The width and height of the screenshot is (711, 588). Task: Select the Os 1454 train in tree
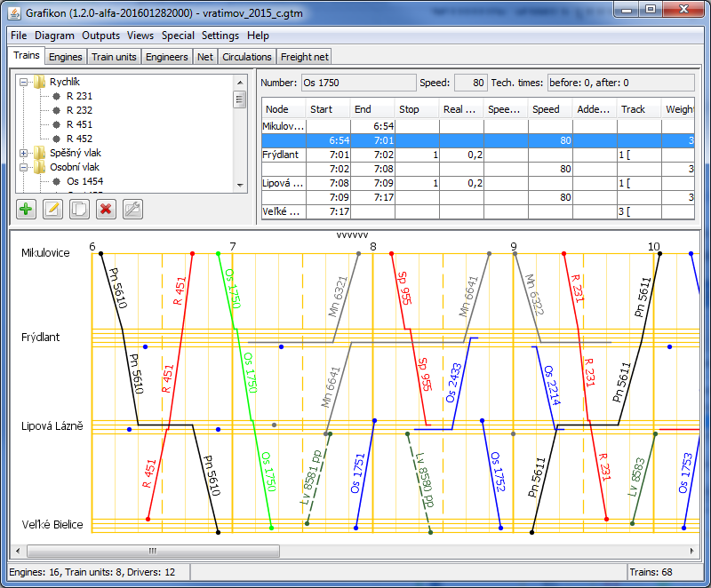click(84, 181)
